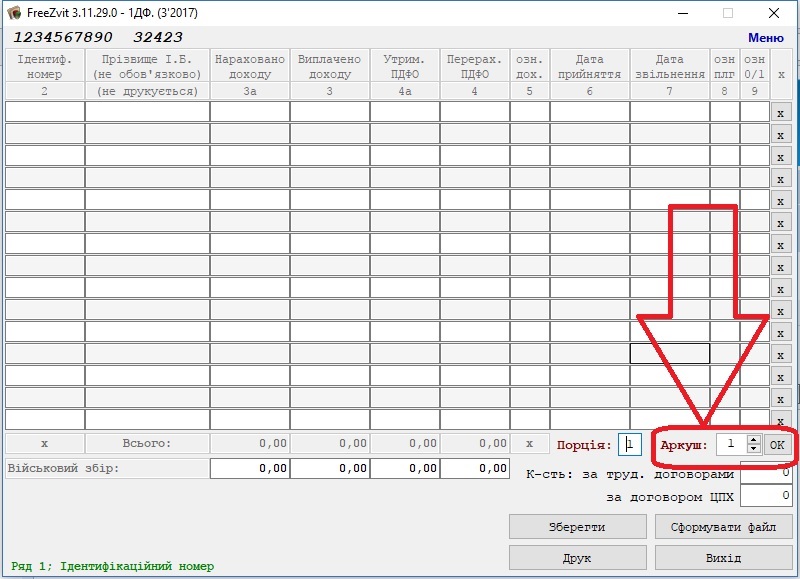This screenshot has height=579, width=800.
Task: Click the за договором ЦПХ count field
Action: click(766, 495)
